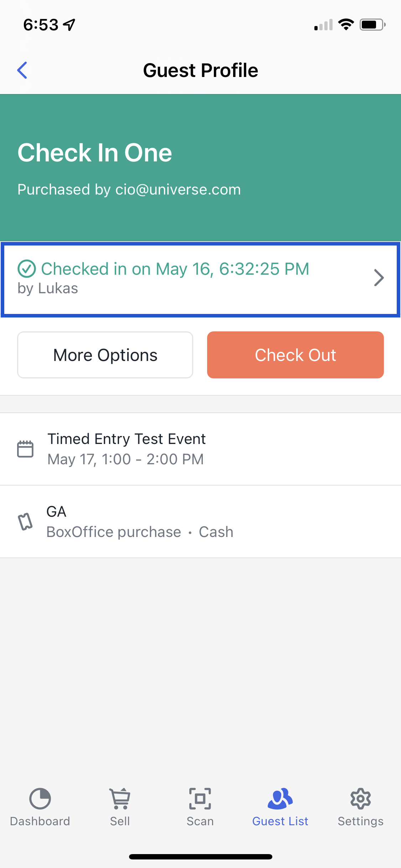The height and width of the screenshot is (868, 401).
Task: Tap the calendar icon beside Timed Entry
Action: tap(25, 449)
